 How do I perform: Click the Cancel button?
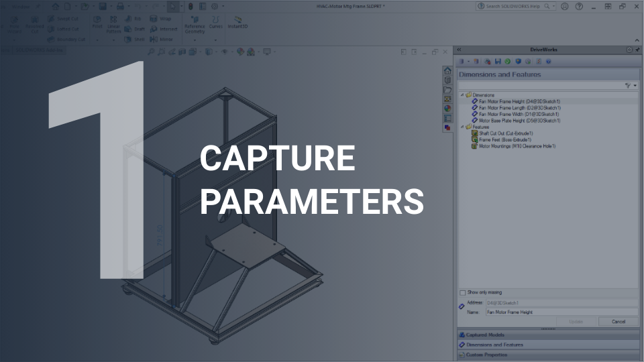click(x=619, y=322)
